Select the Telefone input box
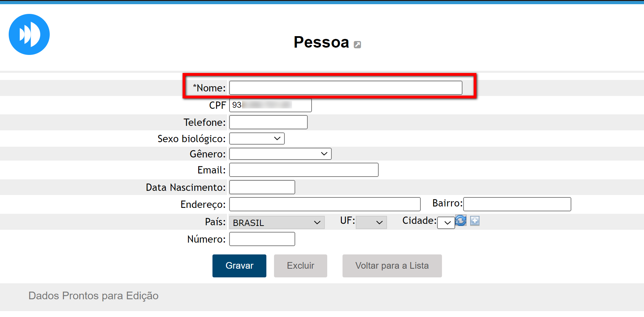Image resolution: width=644 pixels, height=317 pixels. coord(268,122)
